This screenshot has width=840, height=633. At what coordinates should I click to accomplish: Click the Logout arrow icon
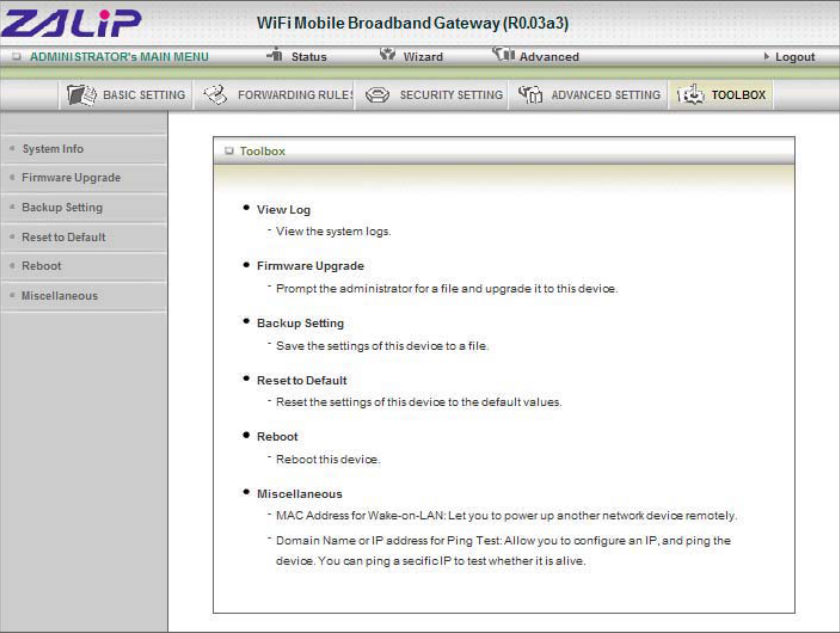point(767,56)
